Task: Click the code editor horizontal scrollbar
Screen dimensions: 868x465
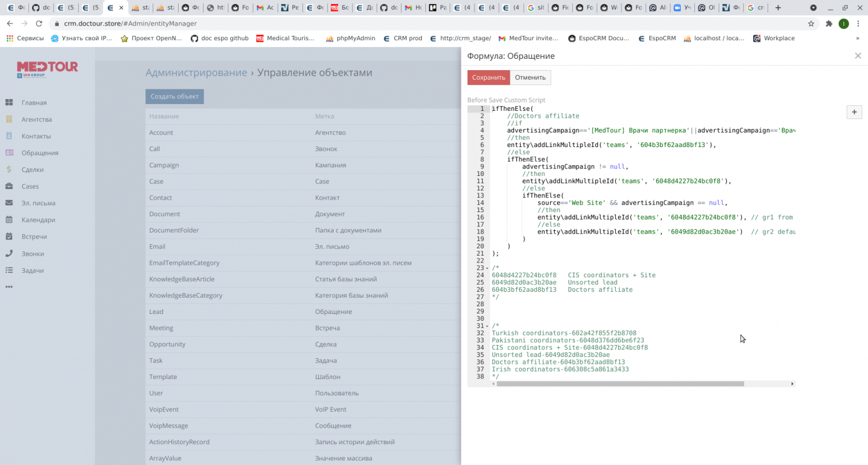Action: [620, 384]
